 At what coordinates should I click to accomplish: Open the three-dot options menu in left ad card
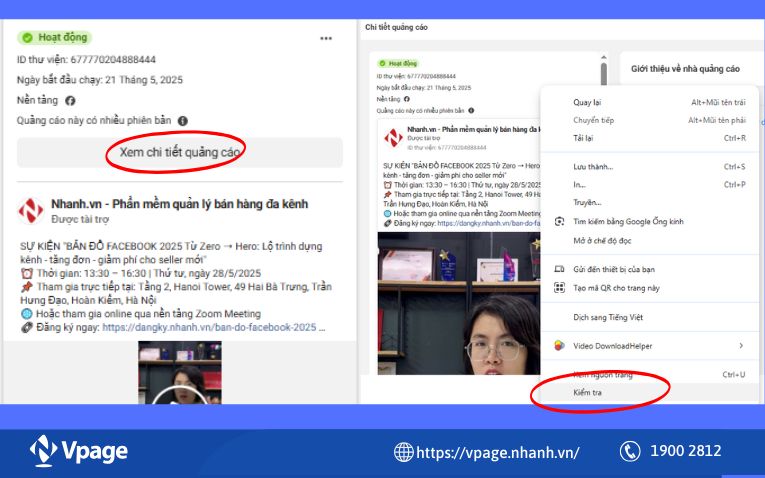pyautogui.click(x=326, y=39)
